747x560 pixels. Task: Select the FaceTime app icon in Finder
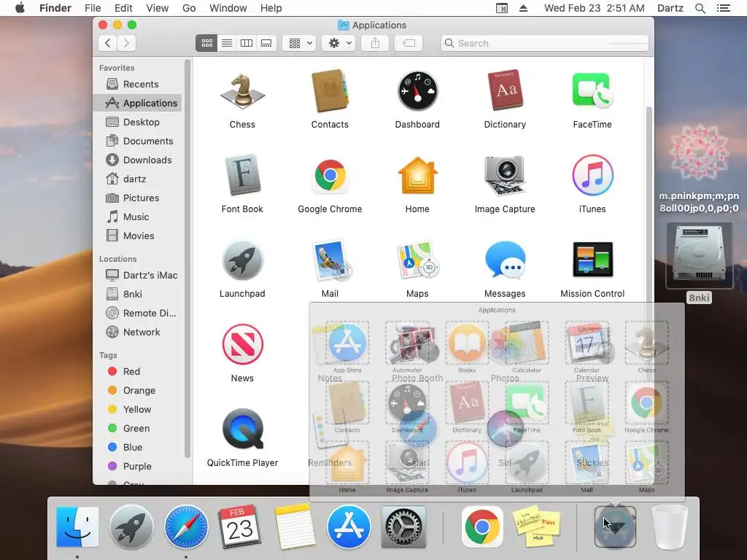click(592, 91)
